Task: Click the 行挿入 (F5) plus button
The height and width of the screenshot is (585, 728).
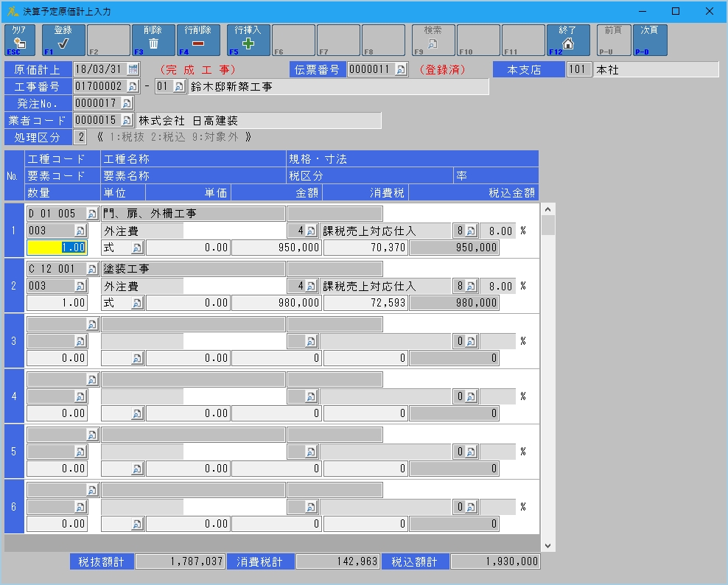Action: pos(248,41)
